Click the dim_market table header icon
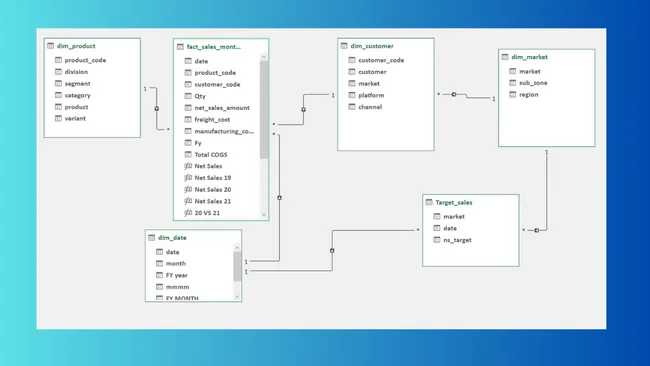The image size is (650, 366). click(505, 57)
